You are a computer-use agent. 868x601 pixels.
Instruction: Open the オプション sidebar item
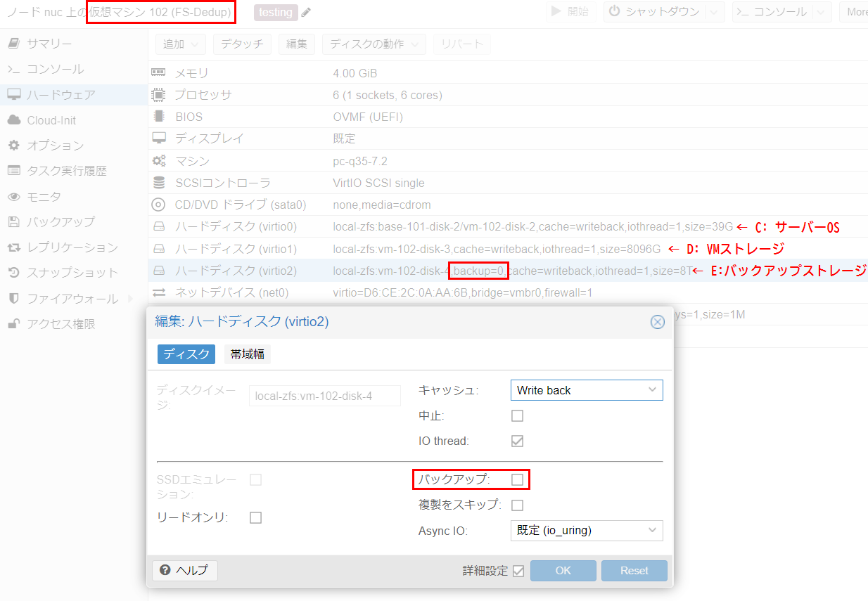tap(74, 146)
